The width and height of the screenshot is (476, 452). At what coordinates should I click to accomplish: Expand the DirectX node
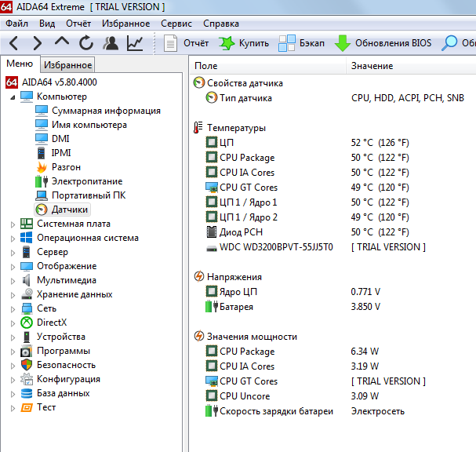(x=13, y=323)
